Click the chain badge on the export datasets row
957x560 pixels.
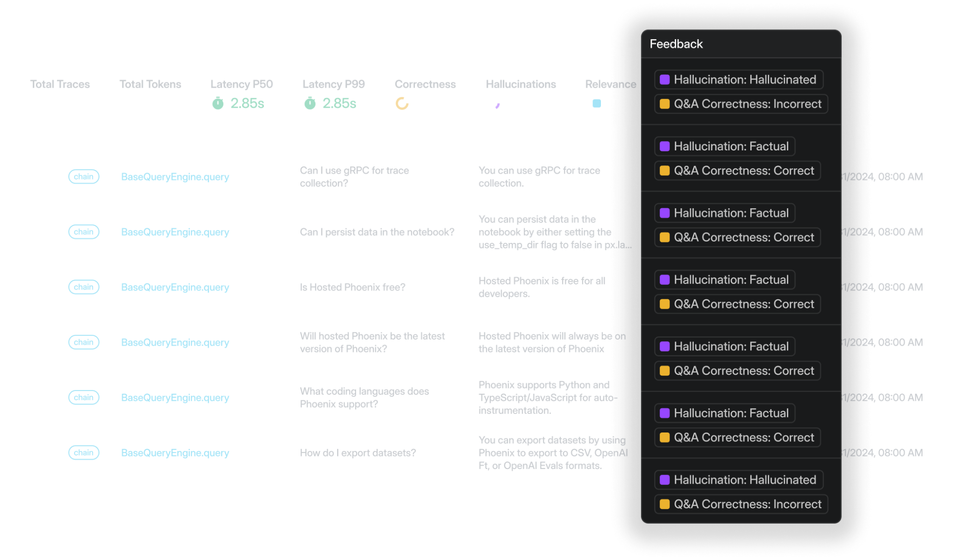84,453
